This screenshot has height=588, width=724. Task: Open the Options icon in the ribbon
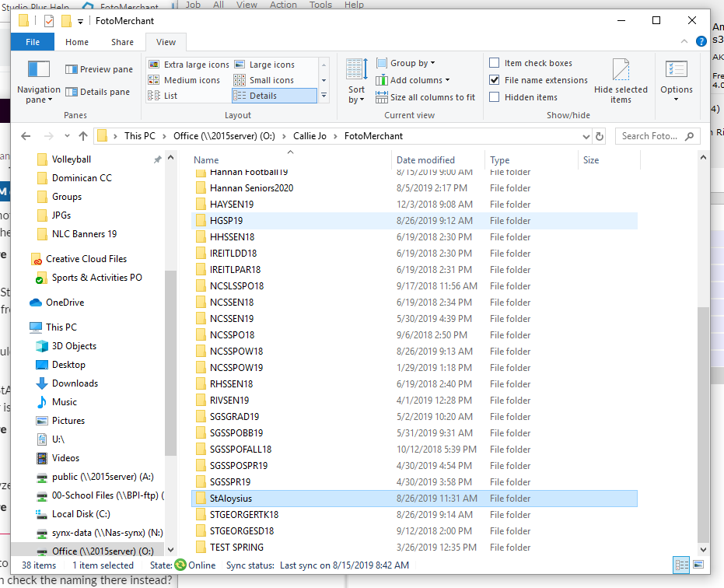point(676,69)
